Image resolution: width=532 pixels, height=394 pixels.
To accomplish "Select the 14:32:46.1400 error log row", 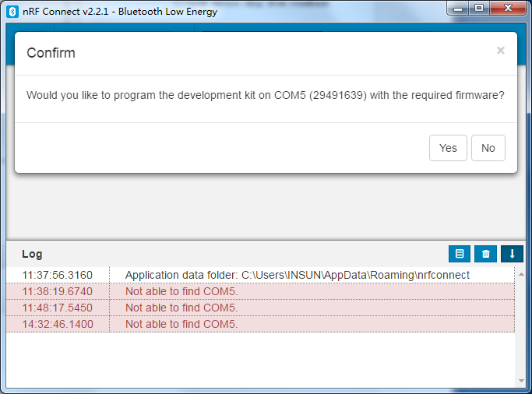I will point(260,324).
